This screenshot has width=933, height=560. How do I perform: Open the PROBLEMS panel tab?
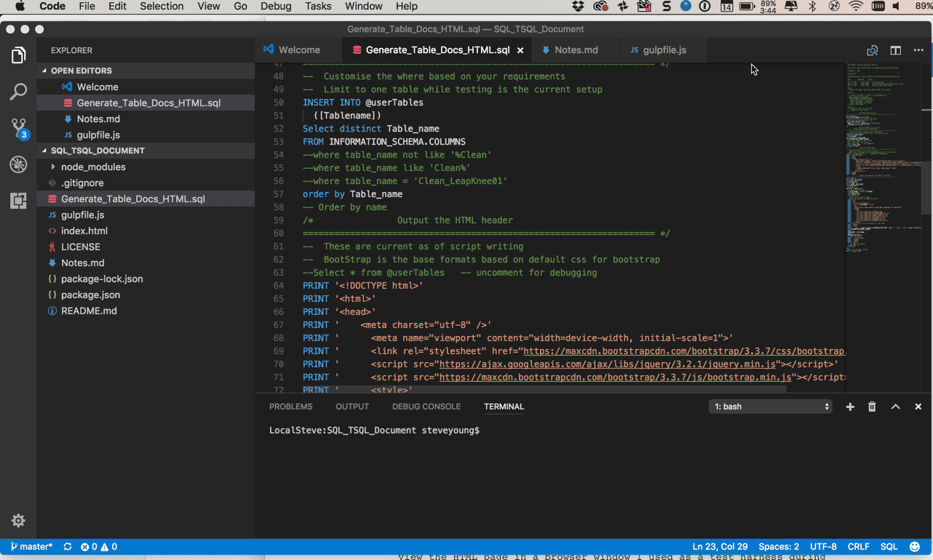(x=290, y=407)
